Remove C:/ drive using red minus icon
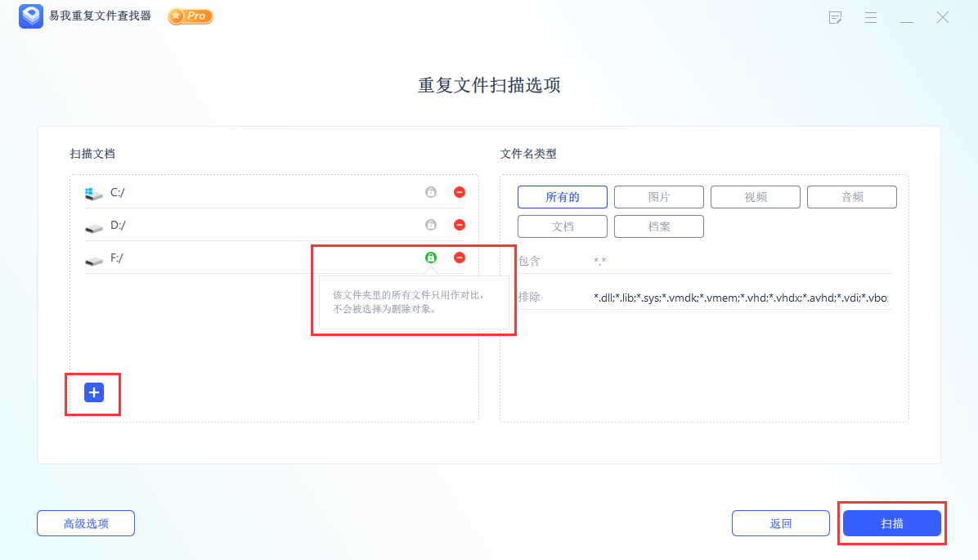The image size is (978, 560). pos(460,192)
